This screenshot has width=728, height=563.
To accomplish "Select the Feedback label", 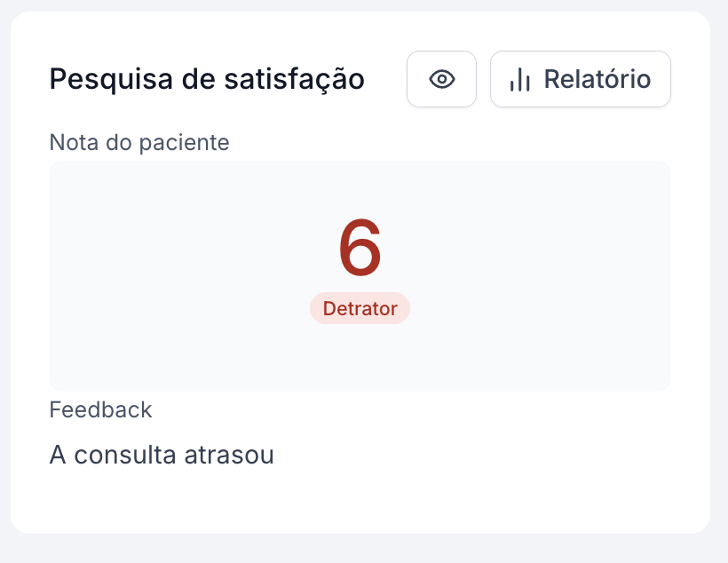I will pos(100,409).
